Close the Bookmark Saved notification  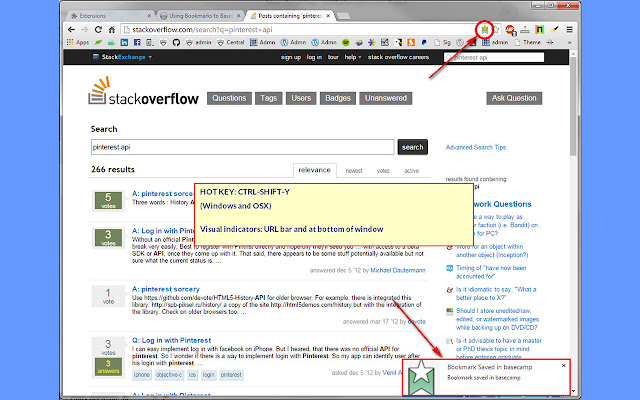(563, 366)
